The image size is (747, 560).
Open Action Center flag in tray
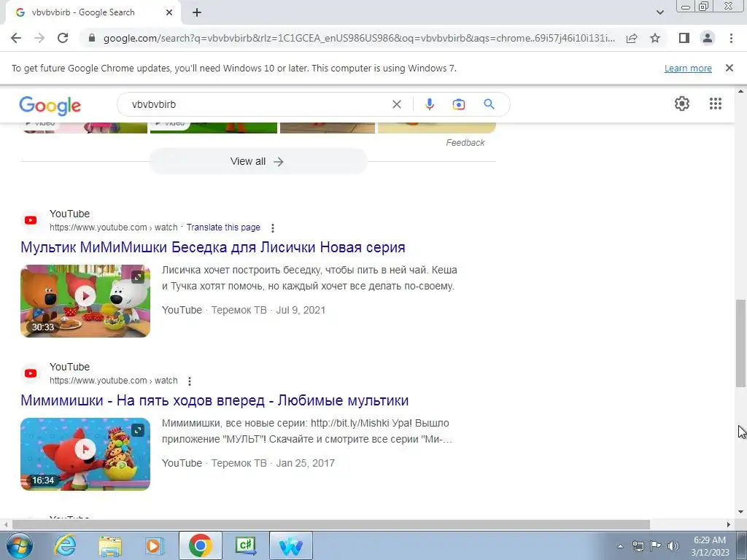656,546
